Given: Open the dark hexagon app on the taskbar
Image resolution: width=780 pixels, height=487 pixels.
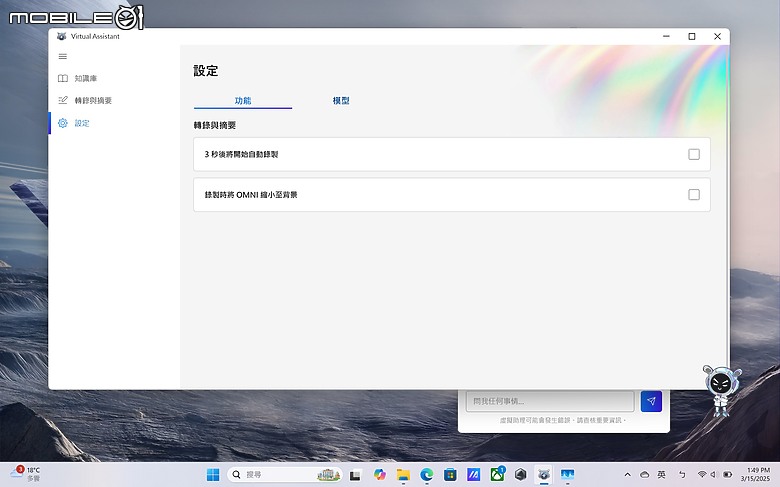Looking at the screenshot, I should point(520,475).
